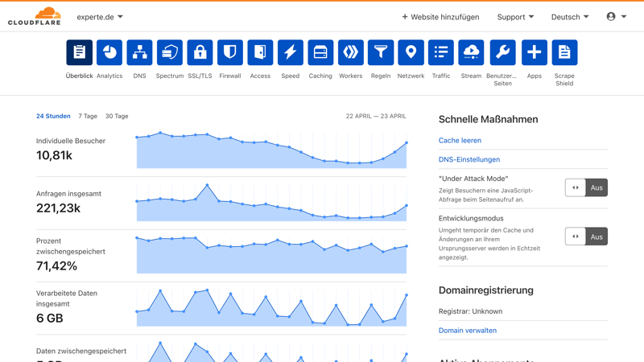Image resolution: width=644 pixels, height=362 pixels.
Task: Select the Stream cloud icon
Action: tap(471, 52)
